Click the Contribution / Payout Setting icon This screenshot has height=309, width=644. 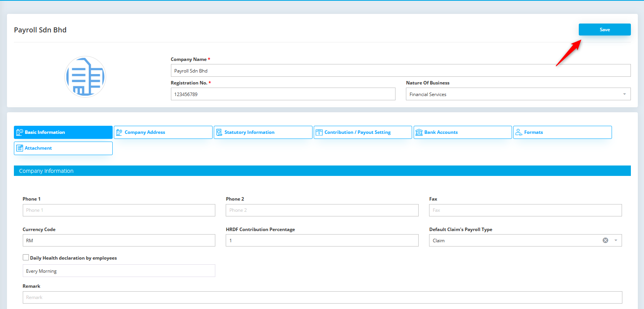tap(319, 132)
